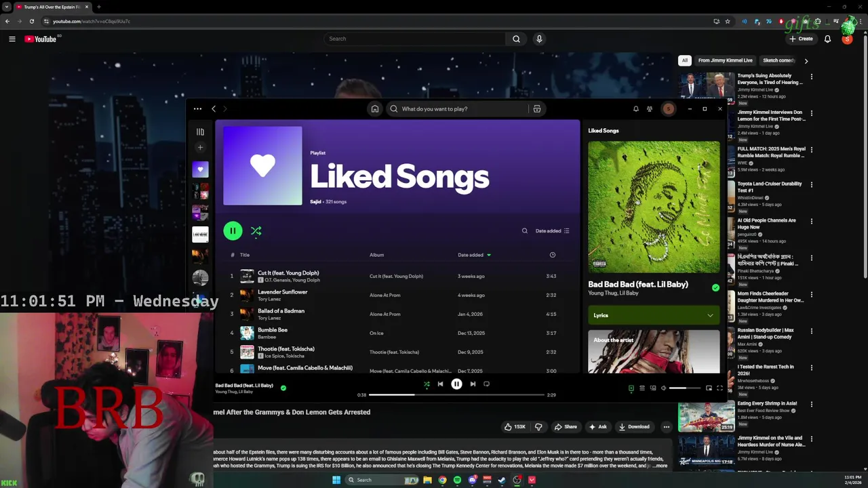Open Windows Start button
This screenshot has height=488, width=868.
point(336,480)
